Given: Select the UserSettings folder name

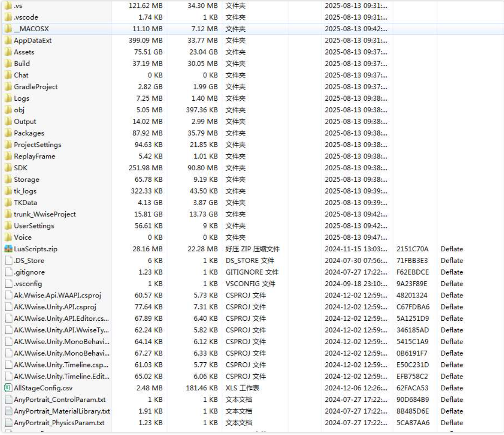Looking at the screenshot, I should click(x=34, y=226).
